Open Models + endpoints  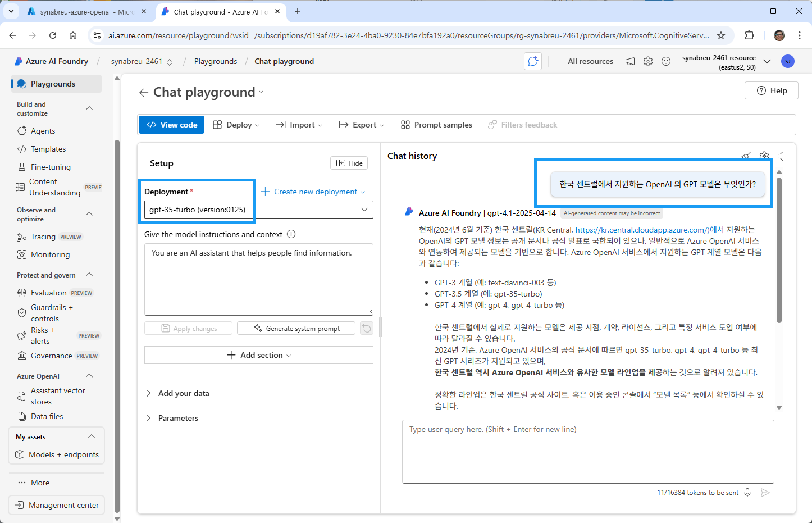[x=57, y=454]
